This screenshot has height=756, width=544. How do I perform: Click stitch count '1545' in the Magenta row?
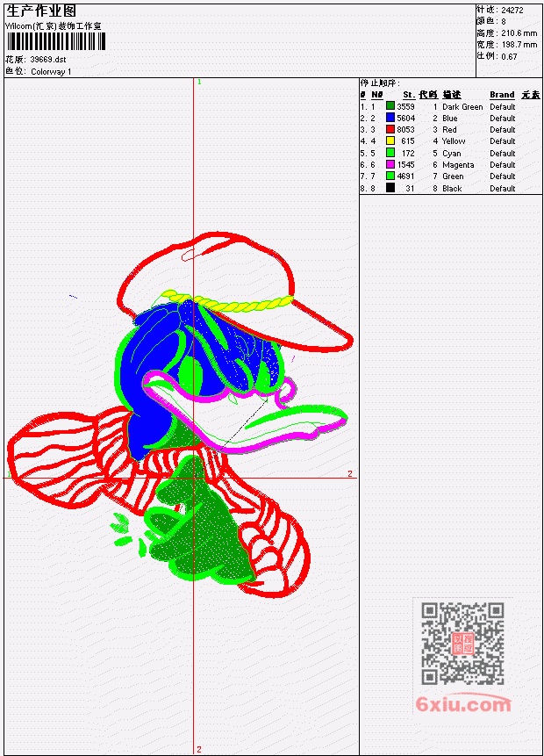[405, 165]
